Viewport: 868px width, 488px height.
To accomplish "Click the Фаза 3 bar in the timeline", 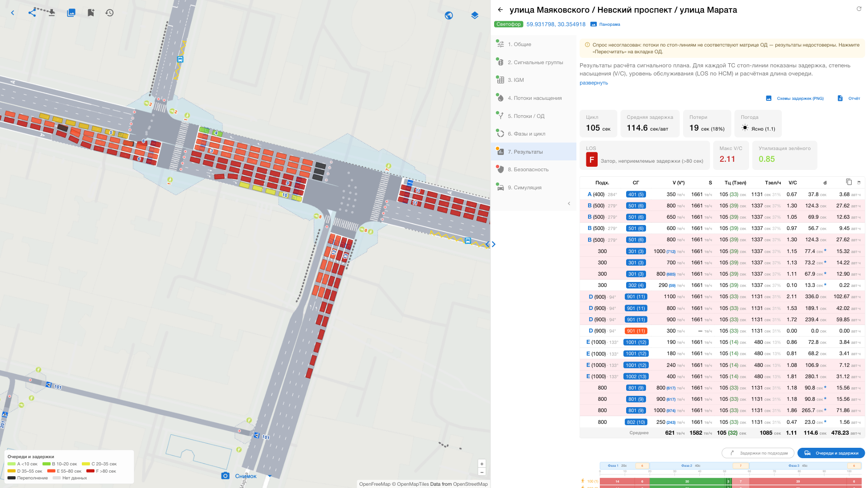I will click(x=805, y=465).
